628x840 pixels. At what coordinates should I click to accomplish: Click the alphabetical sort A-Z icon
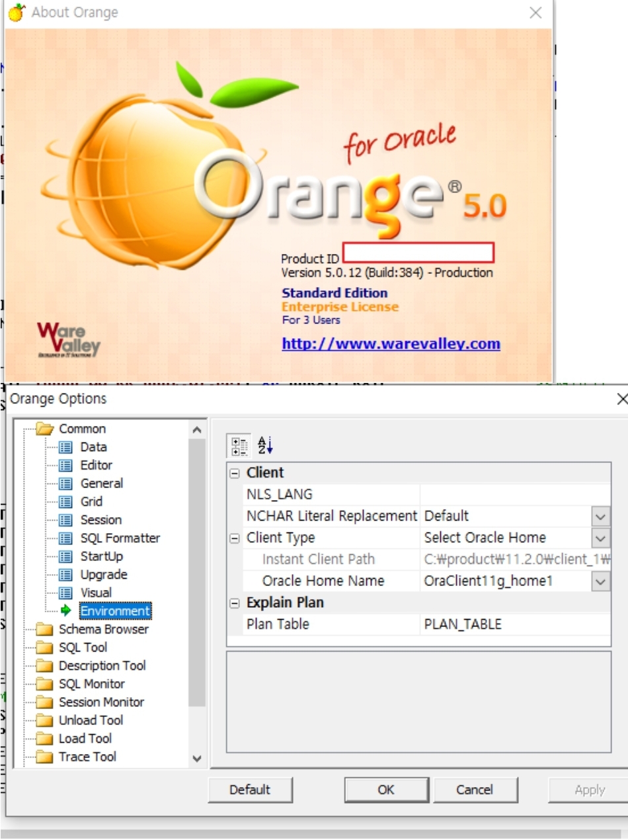coord(265,446)
